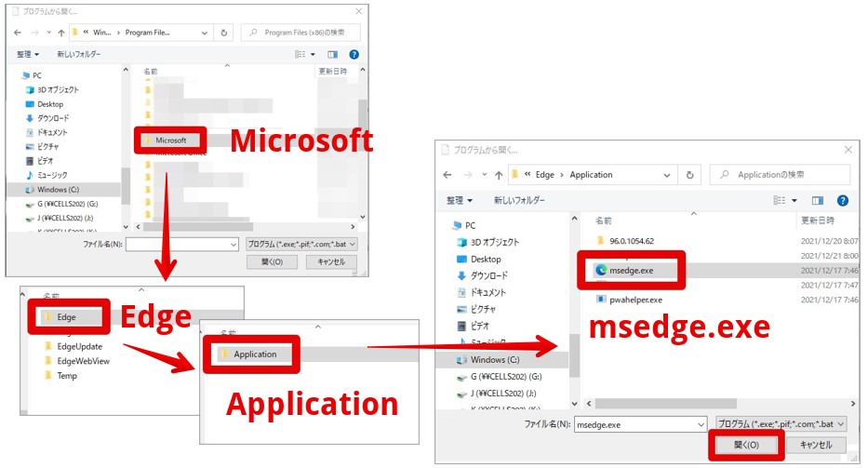Navigate back in the Application dialog
Viewport: 868px width, 468px height.
coord(447,175)
